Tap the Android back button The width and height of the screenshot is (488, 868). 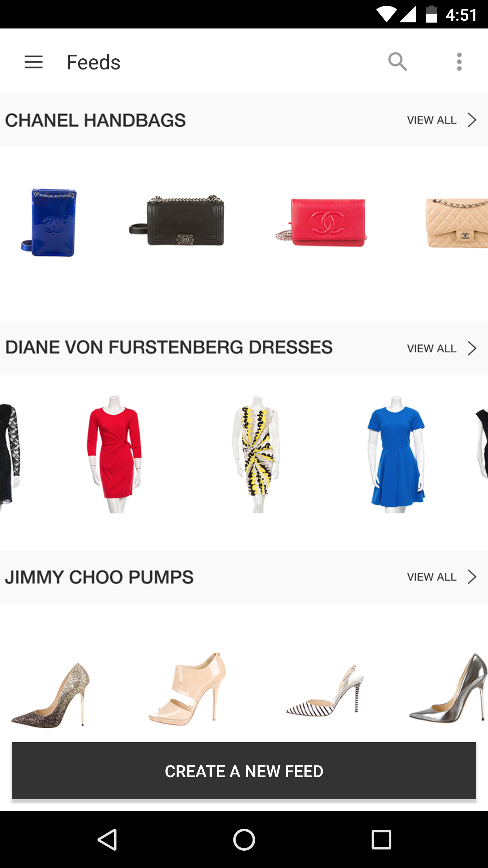click(107, 840)
